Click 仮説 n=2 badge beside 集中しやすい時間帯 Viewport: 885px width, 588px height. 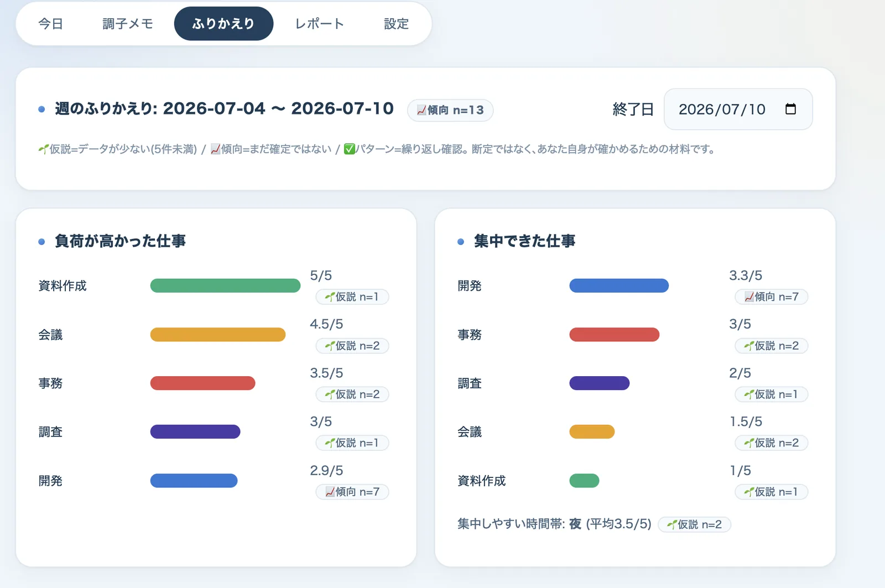[x=695, y=524]
